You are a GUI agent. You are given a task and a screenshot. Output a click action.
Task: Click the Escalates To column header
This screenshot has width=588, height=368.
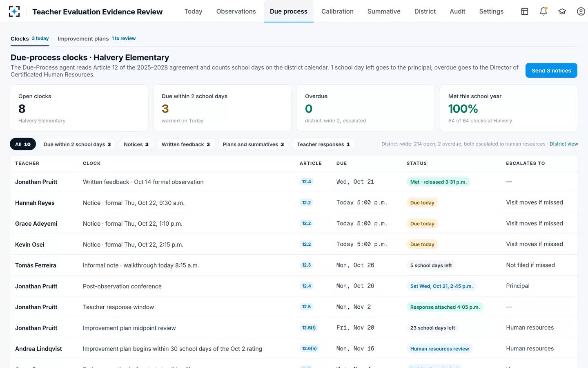point(526,163)
